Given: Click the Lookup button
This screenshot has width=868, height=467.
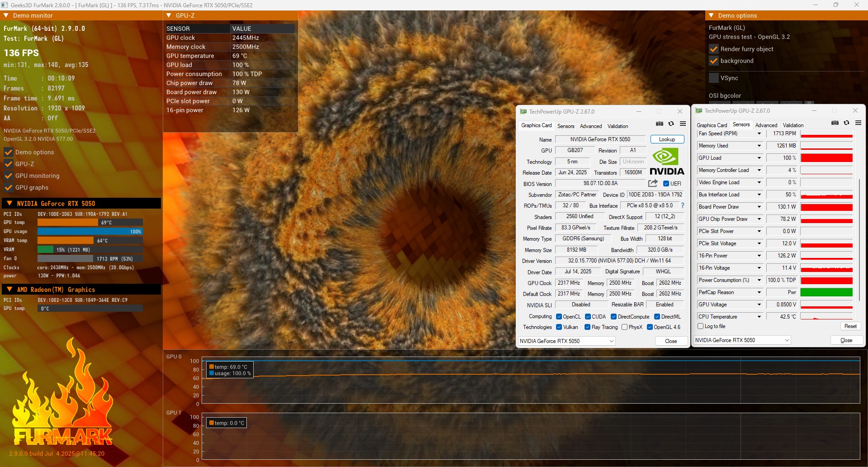Looking at the screenshot, I should coord(667,139).
